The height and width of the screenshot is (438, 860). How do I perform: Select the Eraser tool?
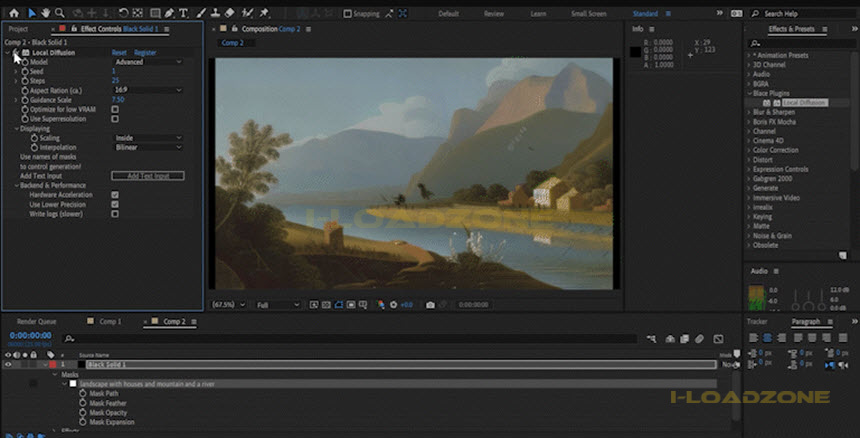pyautogui.click(x=230, y=13)
